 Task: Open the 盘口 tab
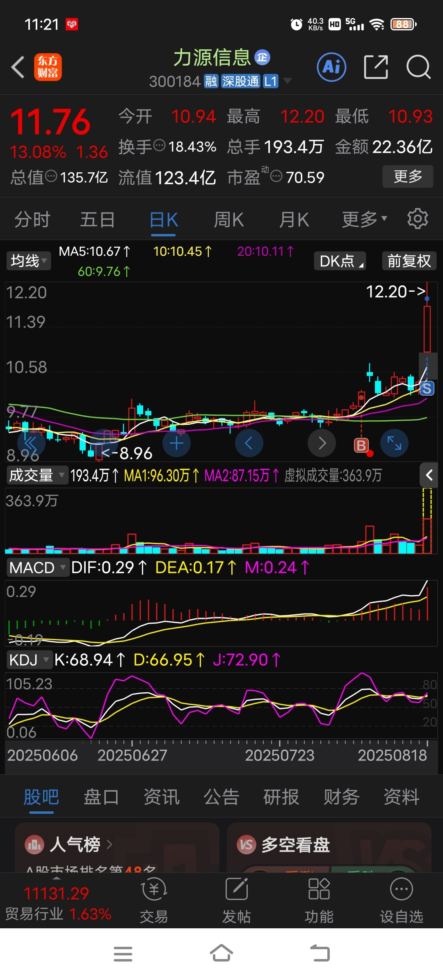pos(101,797)
